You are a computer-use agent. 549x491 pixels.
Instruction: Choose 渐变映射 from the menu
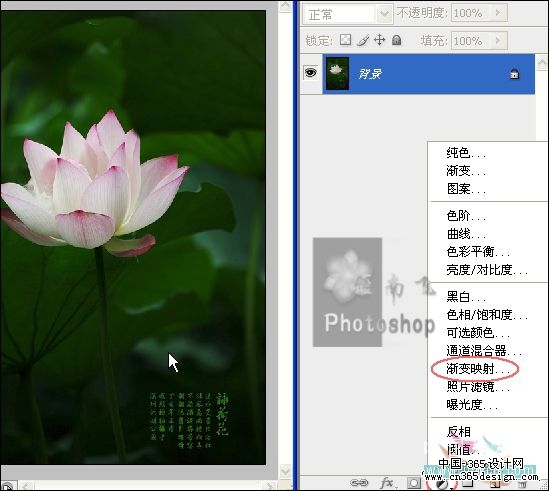(474, 369)
